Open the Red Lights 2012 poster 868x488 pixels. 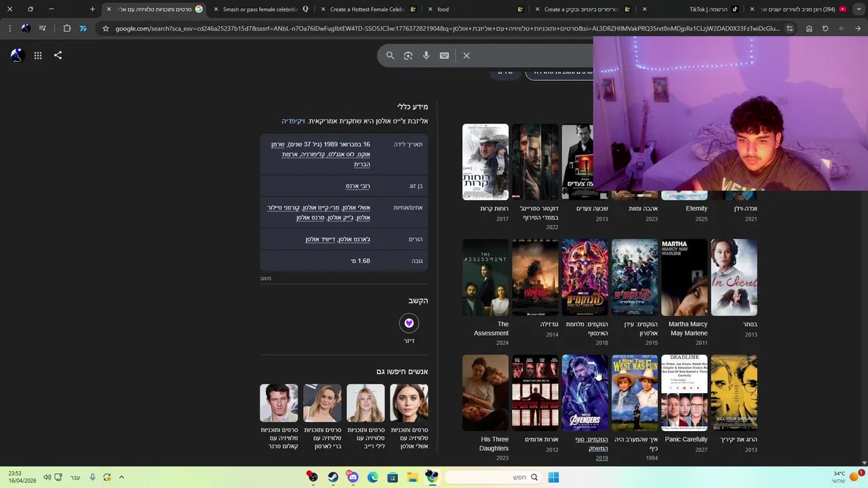pos(535,392)
